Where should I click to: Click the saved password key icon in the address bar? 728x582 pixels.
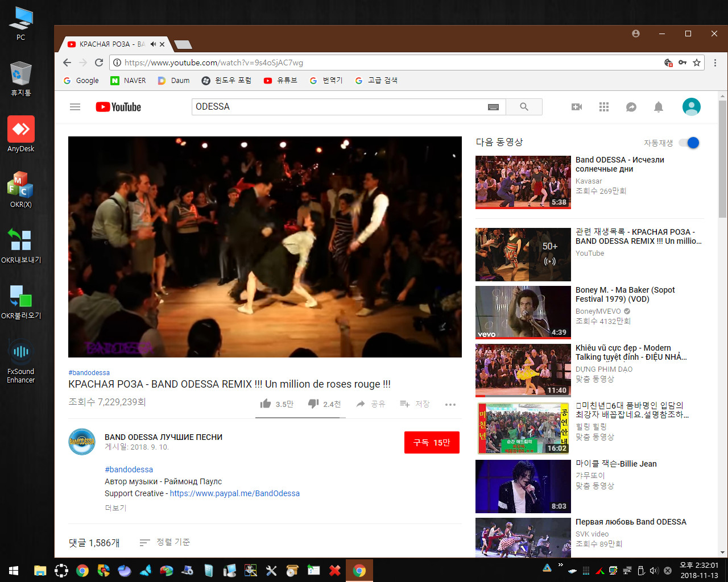coord(682,63)
